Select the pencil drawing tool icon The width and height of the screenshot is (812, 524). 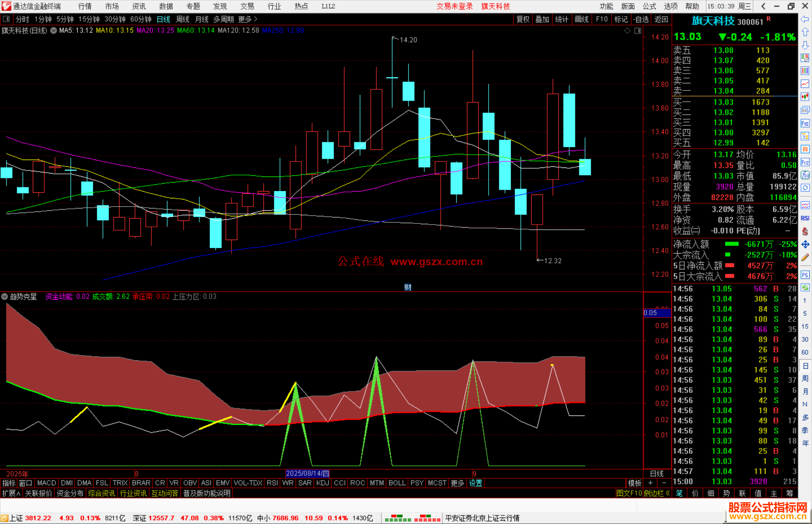click(805, 258)
